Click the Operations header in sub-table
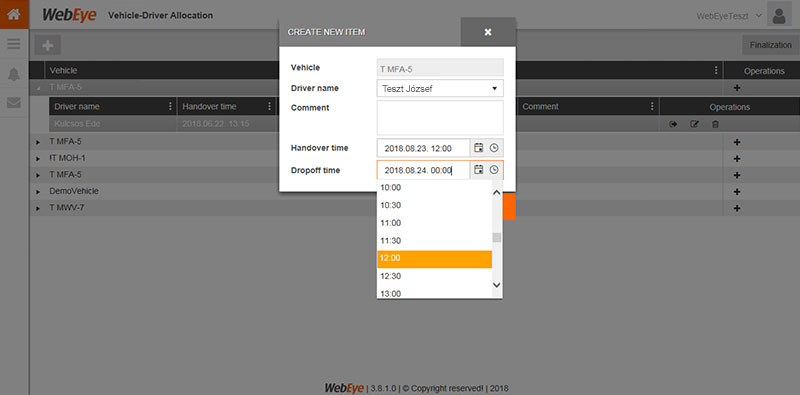800x395 pixels. 729,107
